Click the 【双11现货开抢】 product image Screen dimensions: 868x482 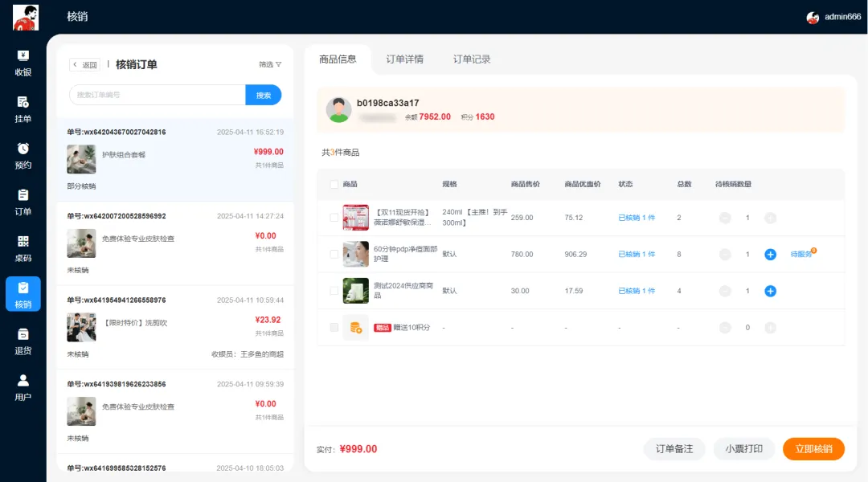click(355, 218)
